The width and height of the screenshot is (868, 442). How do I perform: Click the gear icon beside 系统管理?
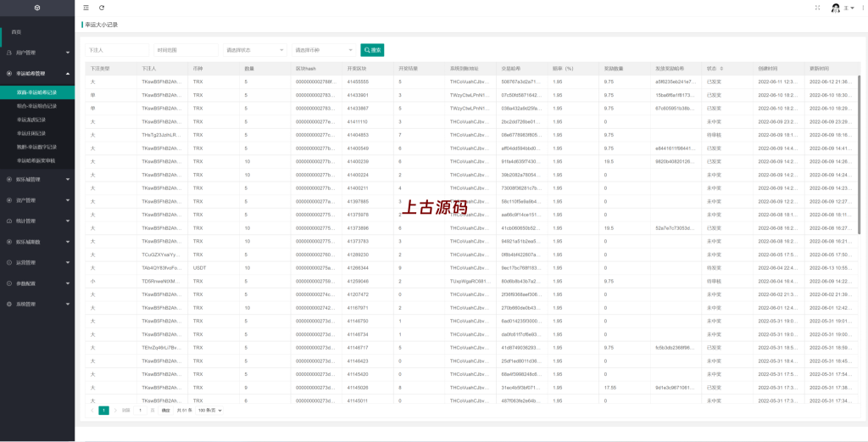9,304
